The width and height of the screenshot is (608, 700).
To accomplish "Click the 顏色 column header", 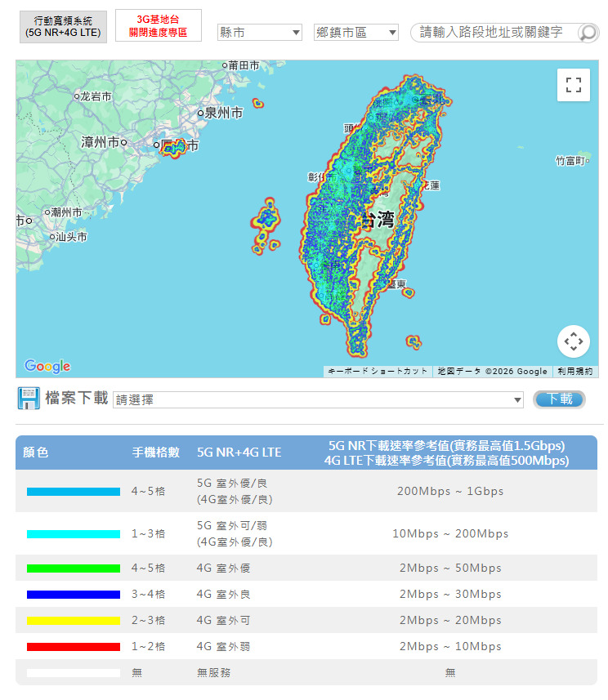I will pyautogui.click(x=35, y=453).
